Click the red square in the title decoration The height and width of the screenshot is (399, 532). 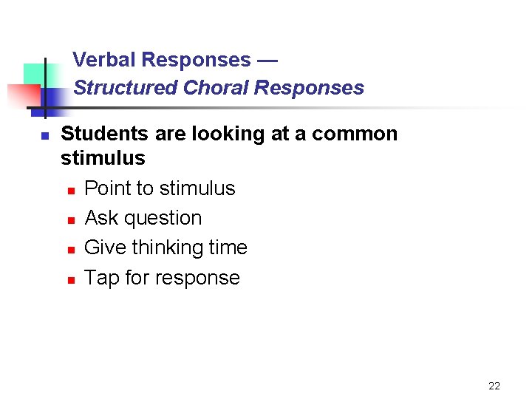(x=22, y=96)
